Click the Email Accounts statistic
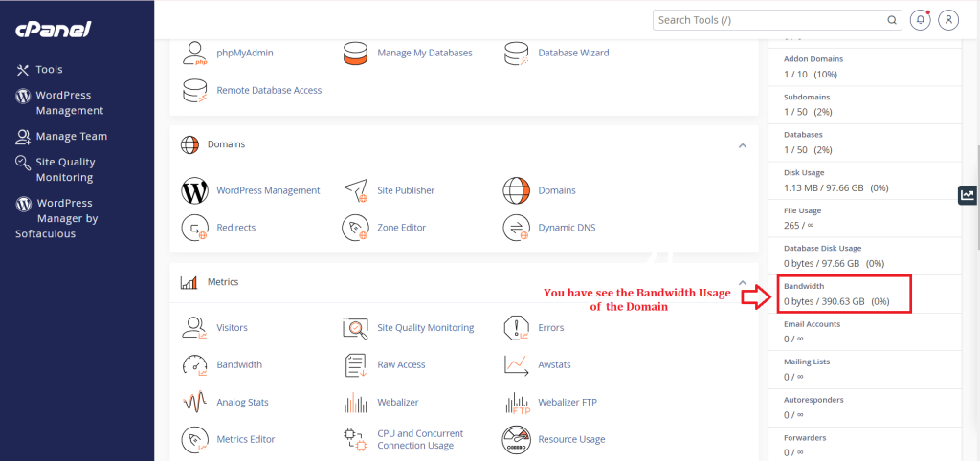 pos(864,332)
